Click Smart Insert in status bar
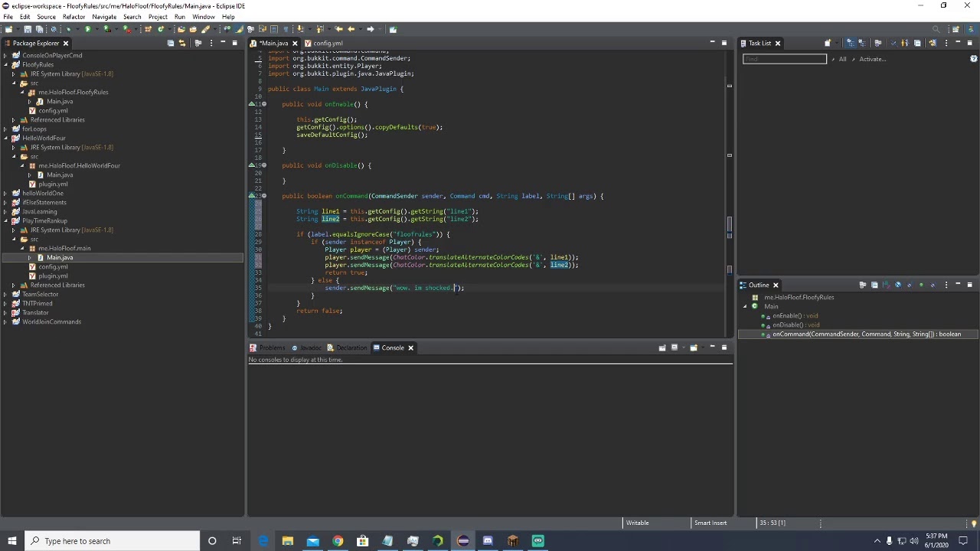 coord(710,523)
